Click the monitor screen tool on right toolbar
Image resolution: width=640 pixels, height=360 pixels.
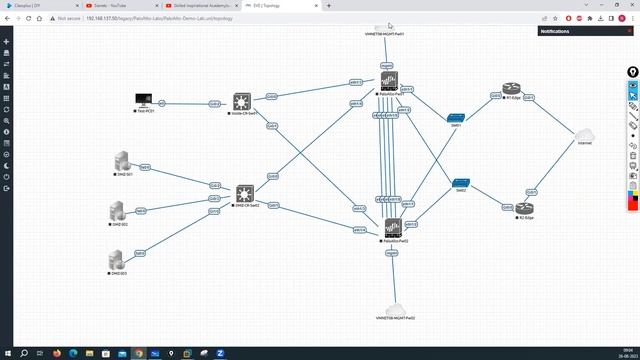point(633,166)
